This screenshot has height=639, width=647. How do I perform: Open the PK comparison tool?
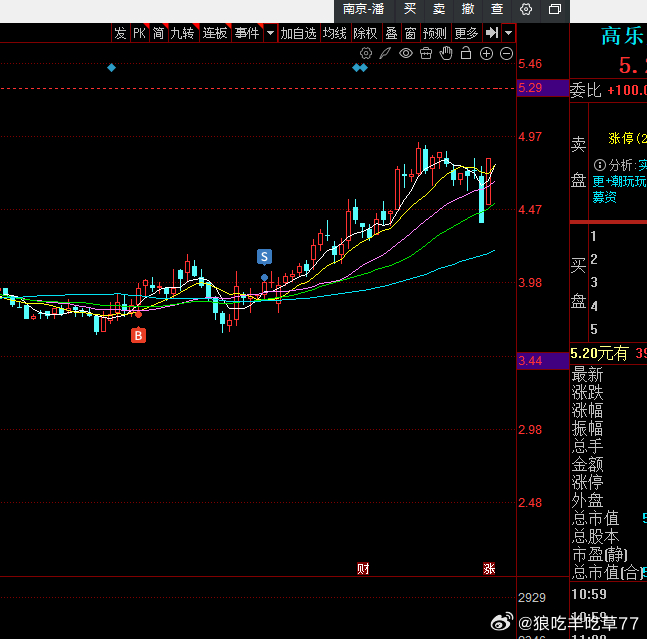pos(139,33)
